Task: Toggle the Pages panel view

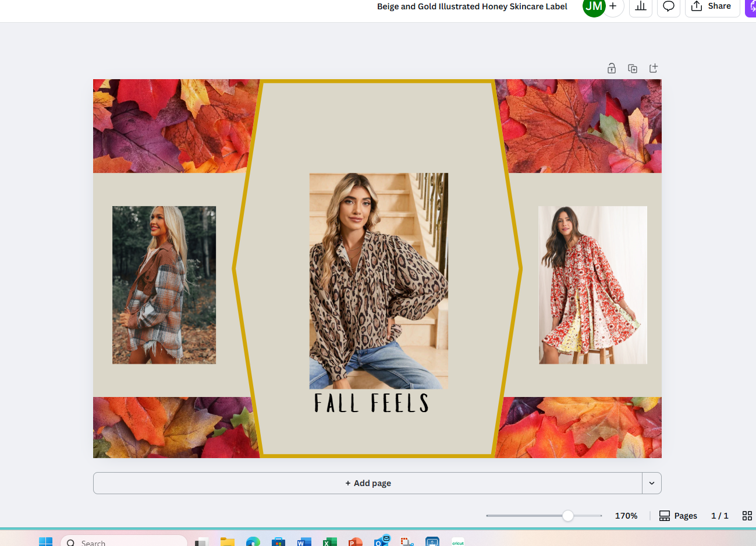Action: coord(678,516)
